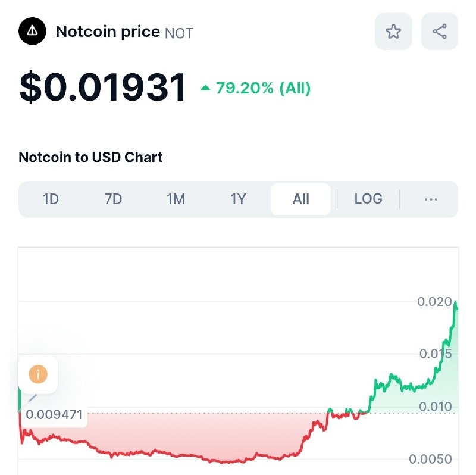476x475 pixels.
Task: Open the three-dots more chart options
Action: click(431, 199)
